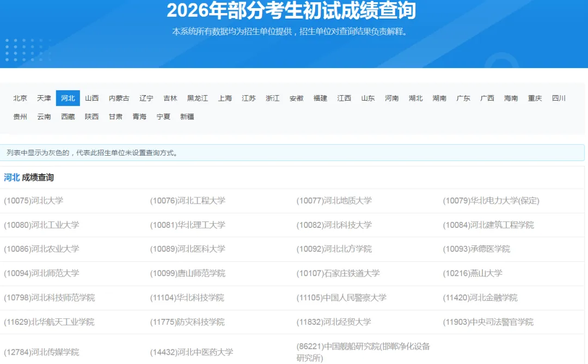Viewport: 588px width, 364px height.
Task: Click the 河北 成绩查询 heading
Action: click(x=29, y=178)
